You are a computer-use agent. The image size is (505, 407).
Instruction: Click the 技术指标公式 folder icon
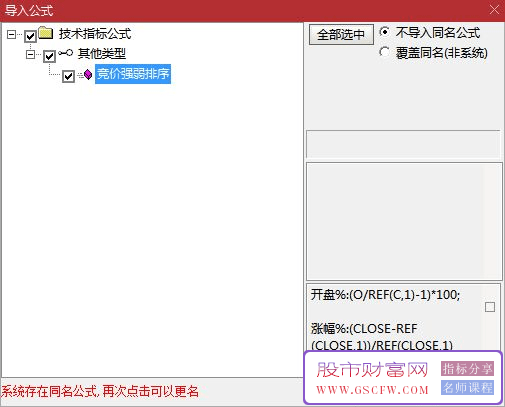coord(46,33)
